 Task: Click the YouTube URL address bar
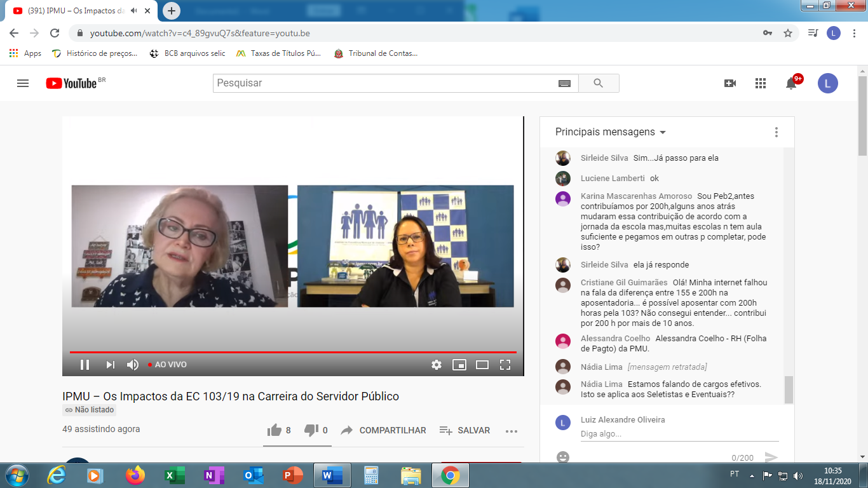point(200,33)
